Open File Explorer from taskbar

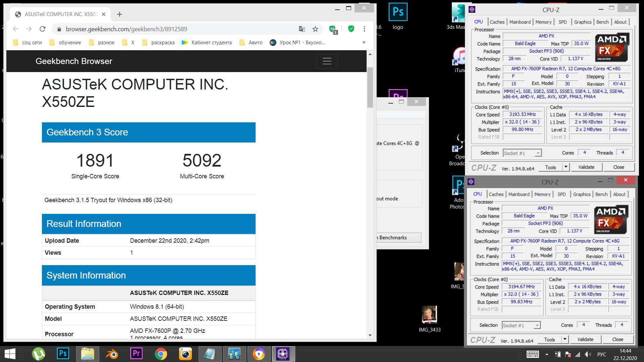pyautogui.click(x=88, y=354)
